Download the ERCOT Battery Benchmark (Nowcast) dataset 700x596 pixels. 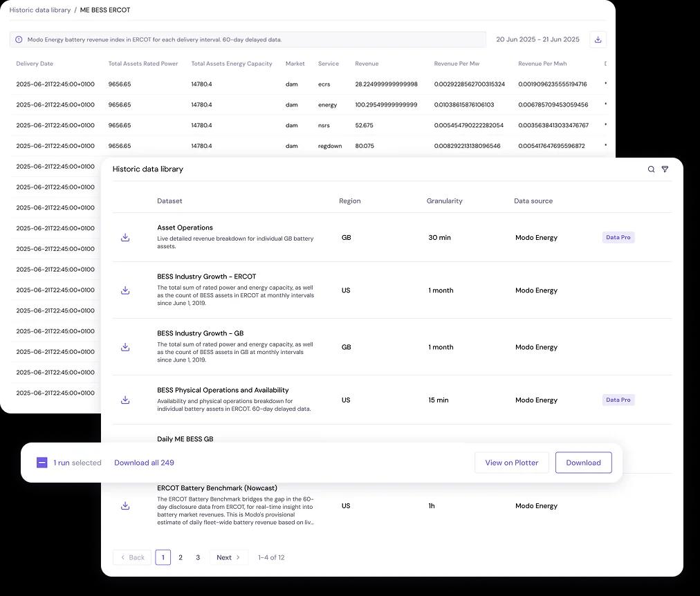click(125, 505)
